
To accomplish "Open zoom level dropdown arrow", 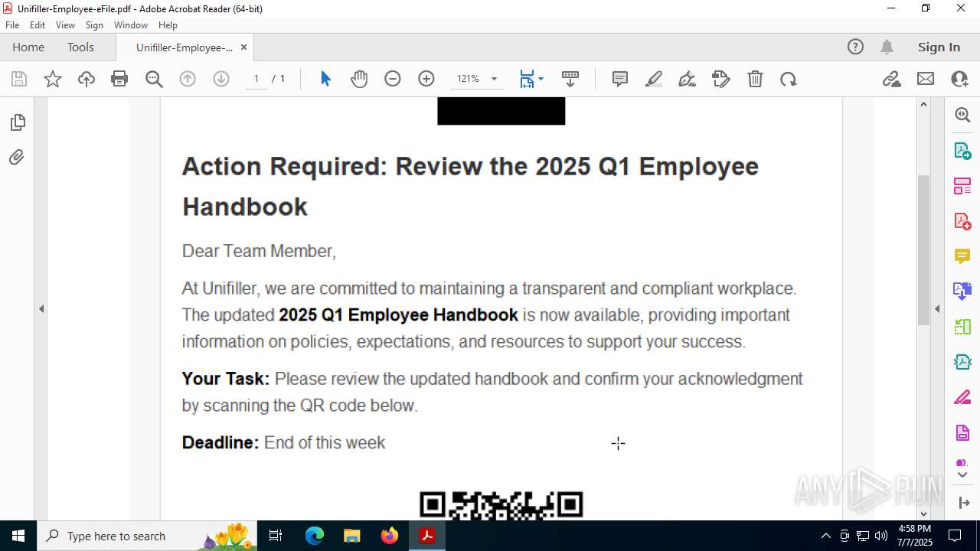I will point(494,79).
